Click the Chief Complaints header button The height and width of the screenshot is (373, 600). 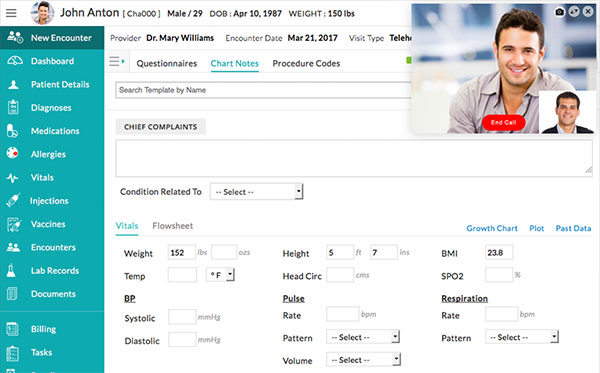161,127
